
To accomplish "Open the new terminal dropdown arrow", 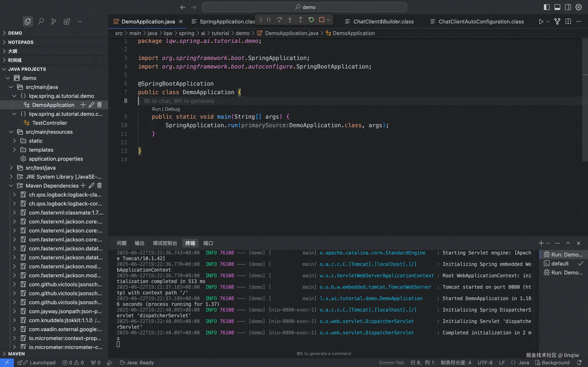I will point(548,243).
